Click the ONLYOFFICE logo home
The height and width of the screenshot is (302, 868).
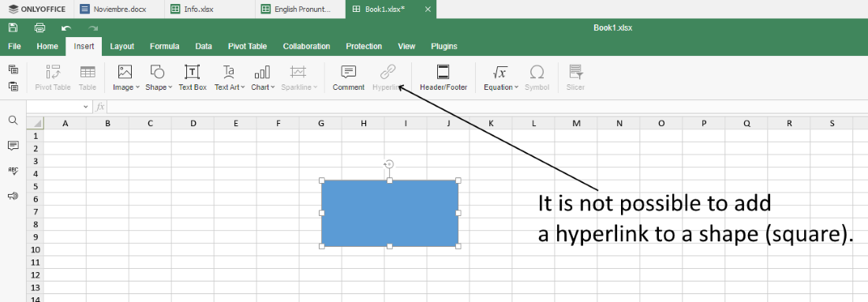coord(36,9)
